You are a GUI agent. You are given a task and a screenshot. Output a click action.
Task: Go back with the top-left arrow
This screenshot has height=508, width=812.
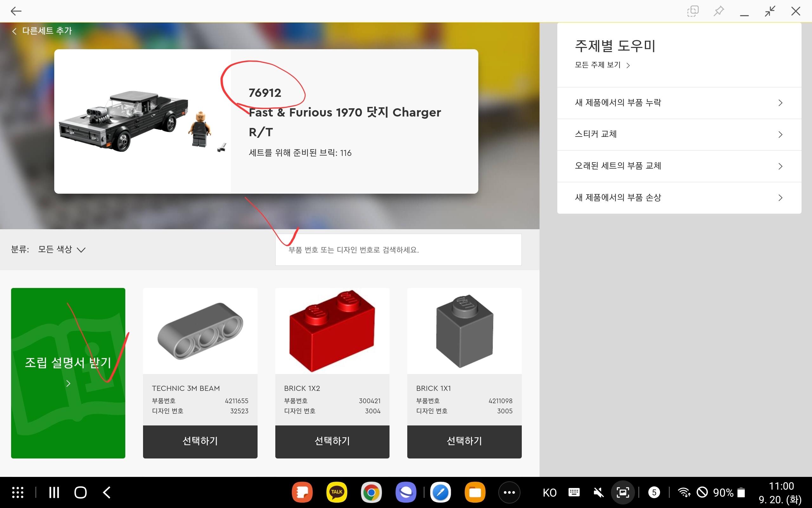point(16,11)
